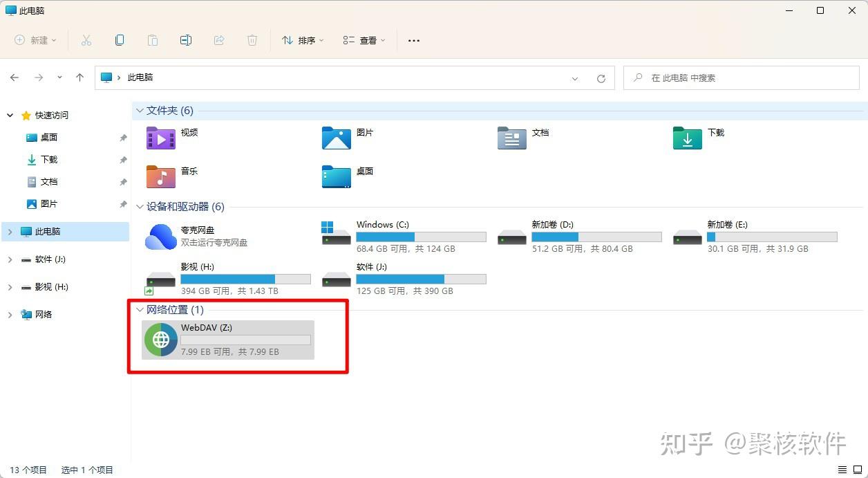Click the up navigation arrow
868x478 pixels.
click(79, 77)
